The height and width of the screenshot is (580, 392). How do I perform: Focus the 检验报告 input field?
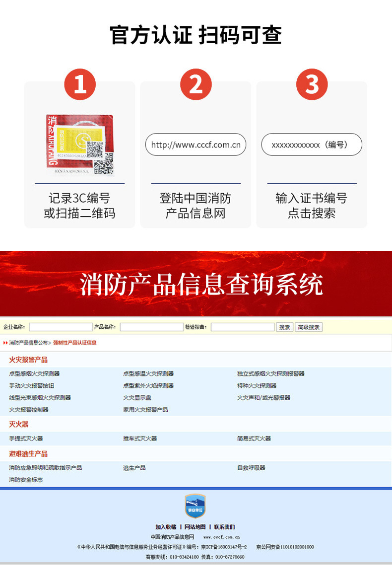[243, 327]
